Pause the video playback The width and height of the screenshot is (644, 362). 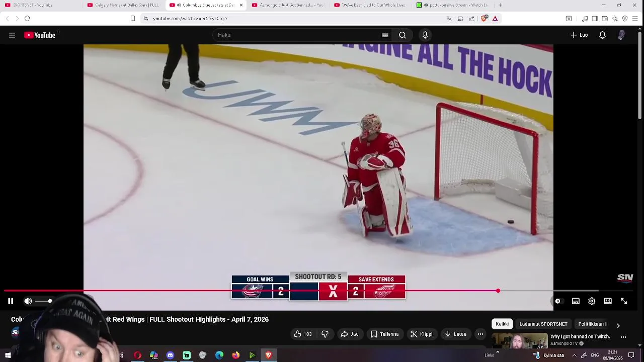pos(11,301)
